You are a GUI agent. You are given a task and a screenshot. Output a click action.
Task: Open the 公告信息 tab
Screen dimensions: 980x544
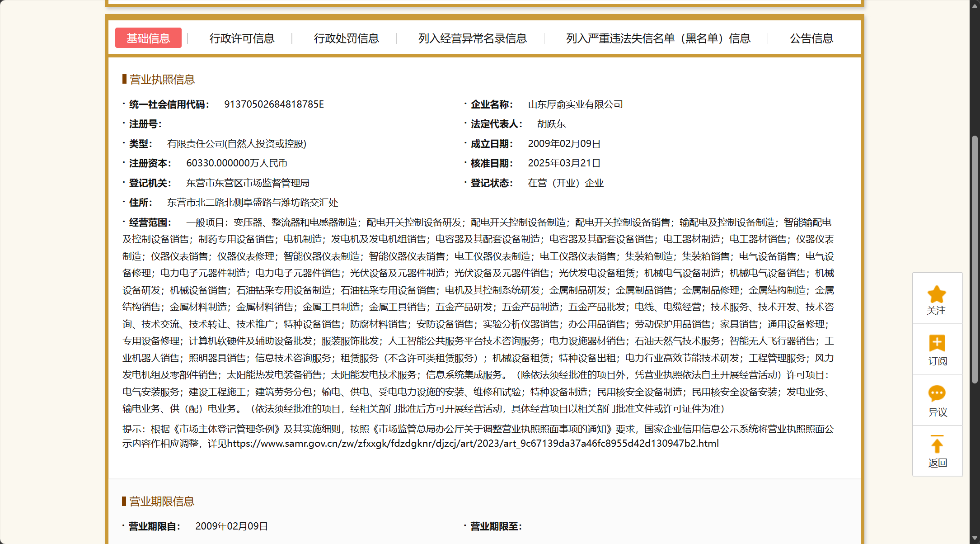(811, 38)
